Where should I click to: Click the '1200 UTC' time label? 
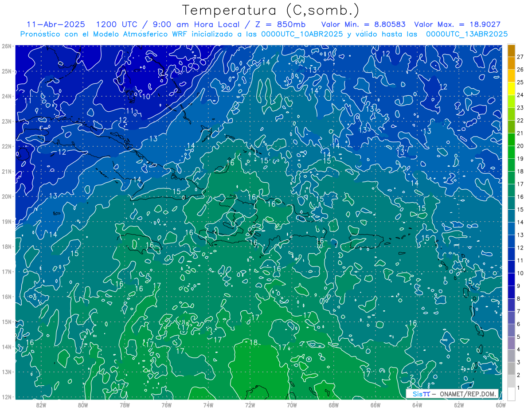(x=116, y=24)
